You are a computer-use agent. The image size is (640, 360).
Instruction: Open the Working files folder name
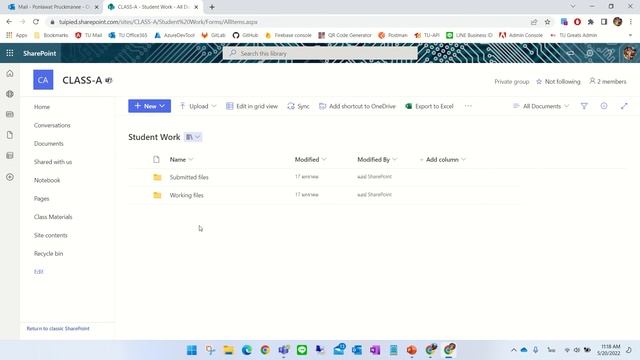[187, 195]
